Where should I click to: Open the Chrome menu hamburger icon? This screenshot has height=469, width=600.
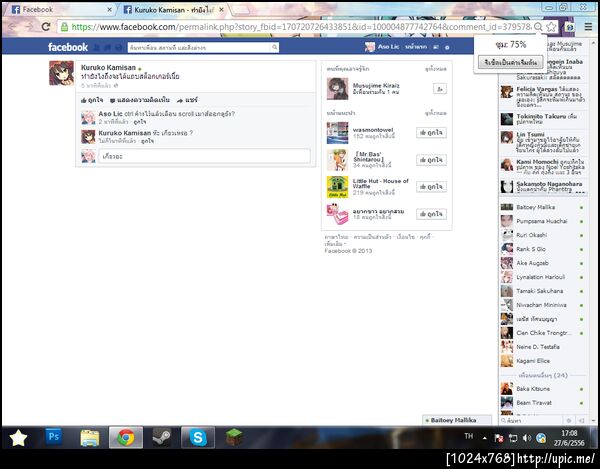point(588,26)
